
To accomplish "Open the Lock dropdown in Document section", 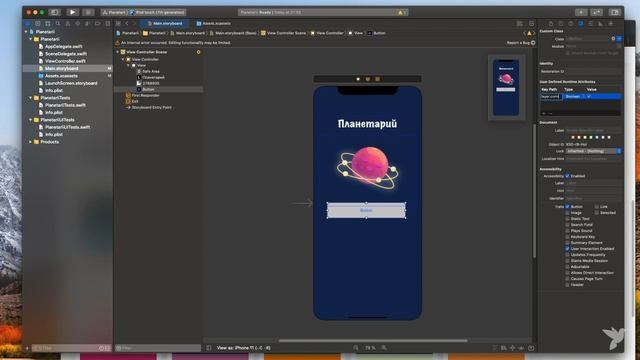I will click(594, 151).
